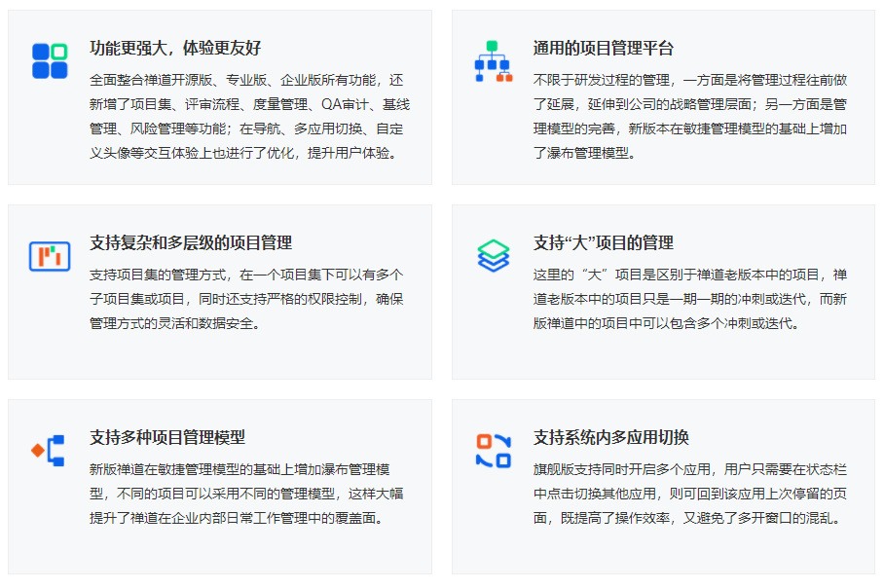Click the diamond branch icon beside 支持多种项目管理模型
The image size is (884, 588).
point(49,450)
